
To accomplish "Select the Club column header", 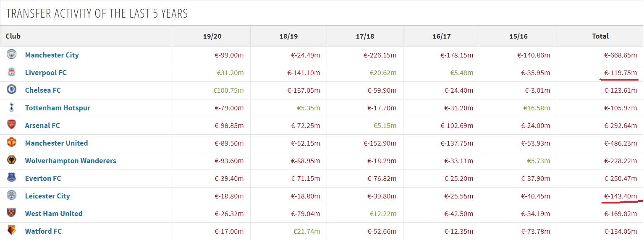I will click(x=13, y=36).
